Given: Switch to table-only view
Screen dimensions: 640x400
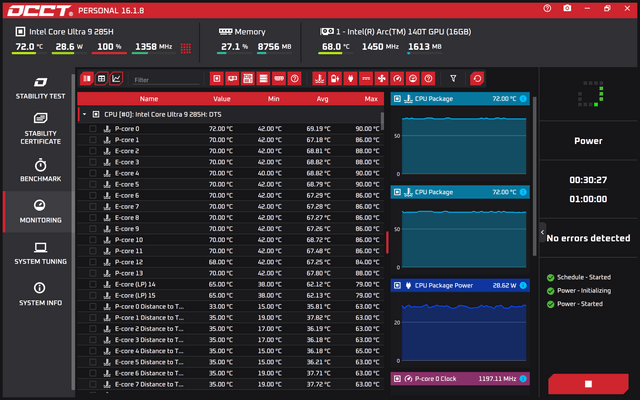Looking at the screenshot, I should tap(101, 78).
